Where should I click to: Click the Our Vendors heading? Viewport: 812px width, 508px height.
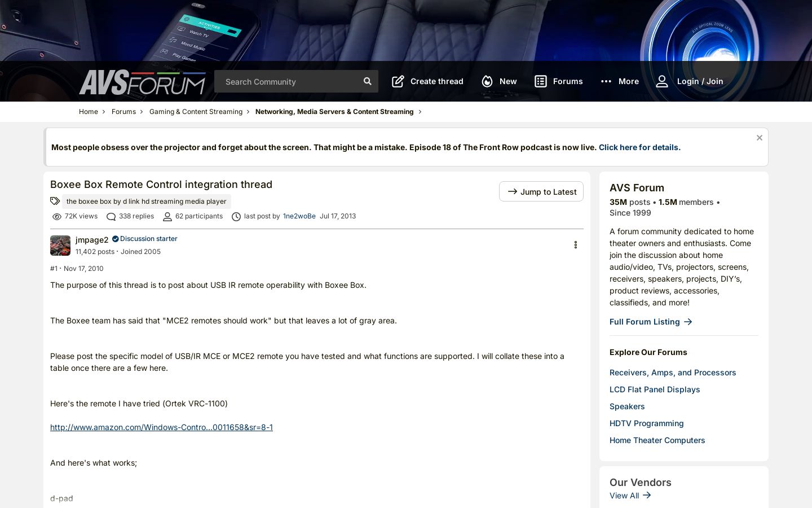coord(641,483)
